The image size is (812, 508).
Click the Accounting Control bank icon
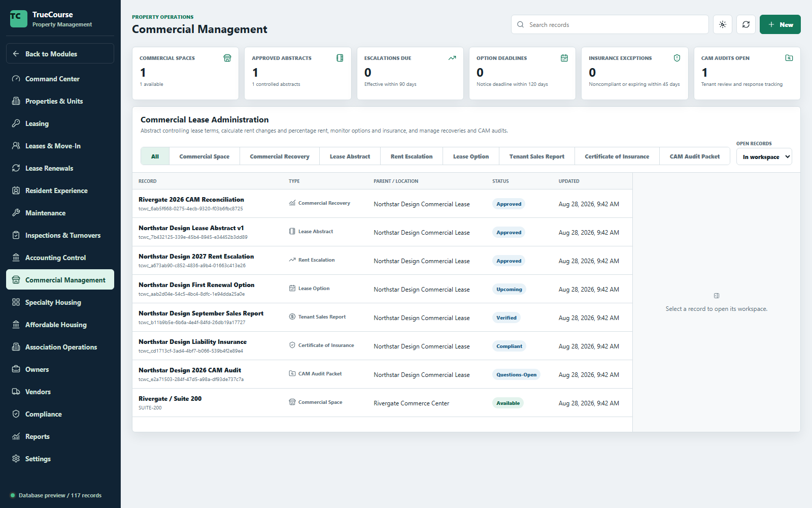pyautogui.click(x=16, y=258)
